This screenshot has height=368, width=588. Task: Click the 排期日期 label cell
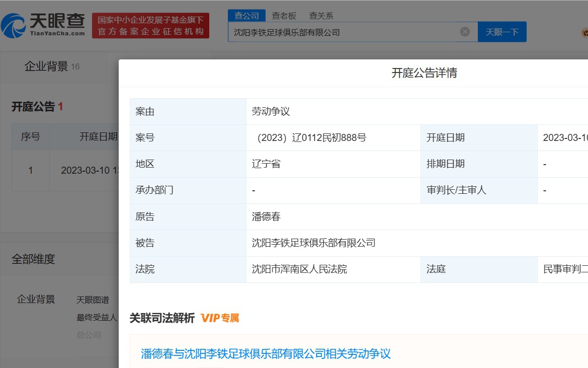point(479,164)
